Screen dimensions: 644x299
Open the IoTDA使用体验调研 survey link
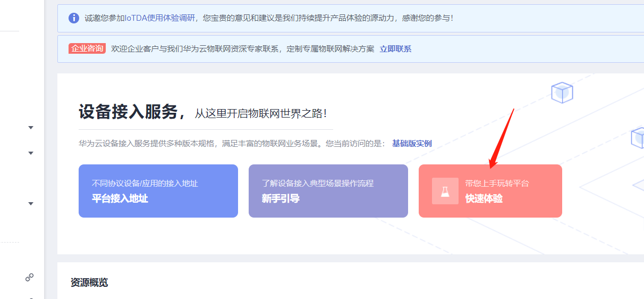pos(161,18)
